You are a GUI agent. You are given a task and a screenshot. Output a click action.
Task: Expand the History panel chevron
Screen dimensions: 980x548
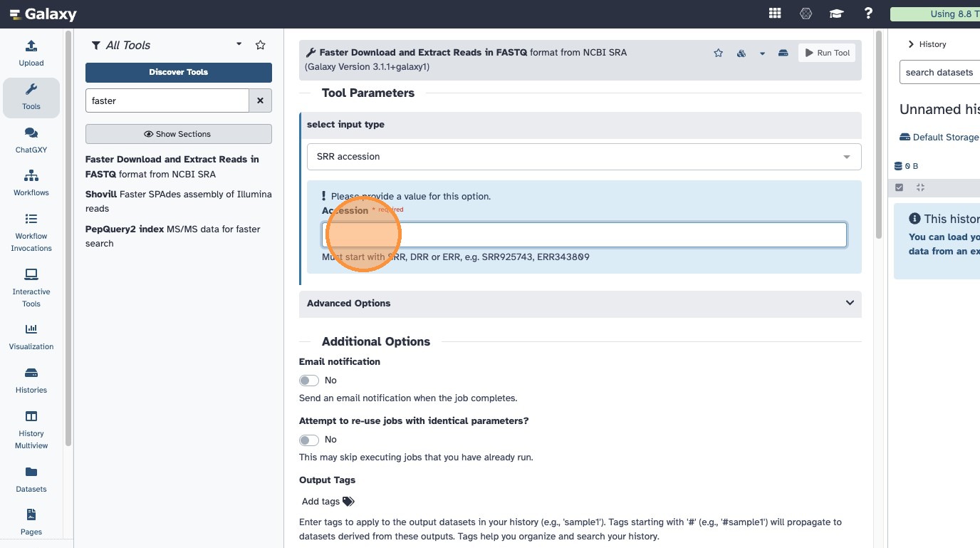coord(911,44)
